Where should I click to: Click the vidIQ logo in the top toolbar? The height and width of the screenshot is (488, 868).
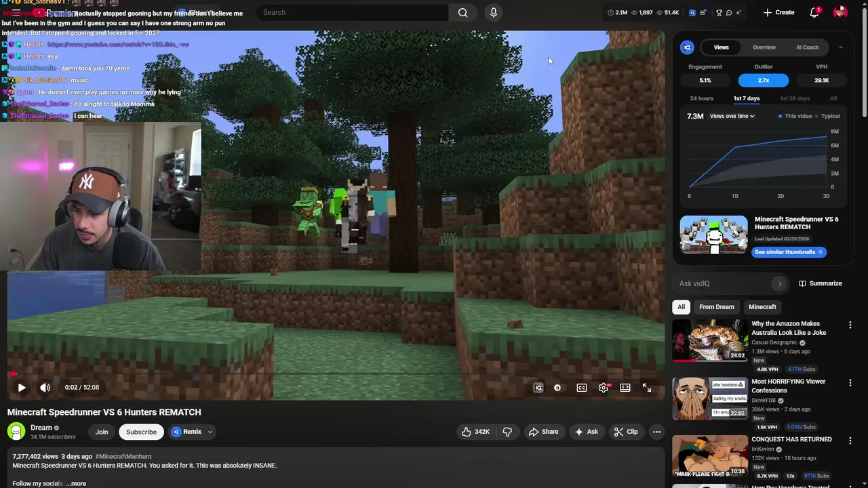[692, 12]
